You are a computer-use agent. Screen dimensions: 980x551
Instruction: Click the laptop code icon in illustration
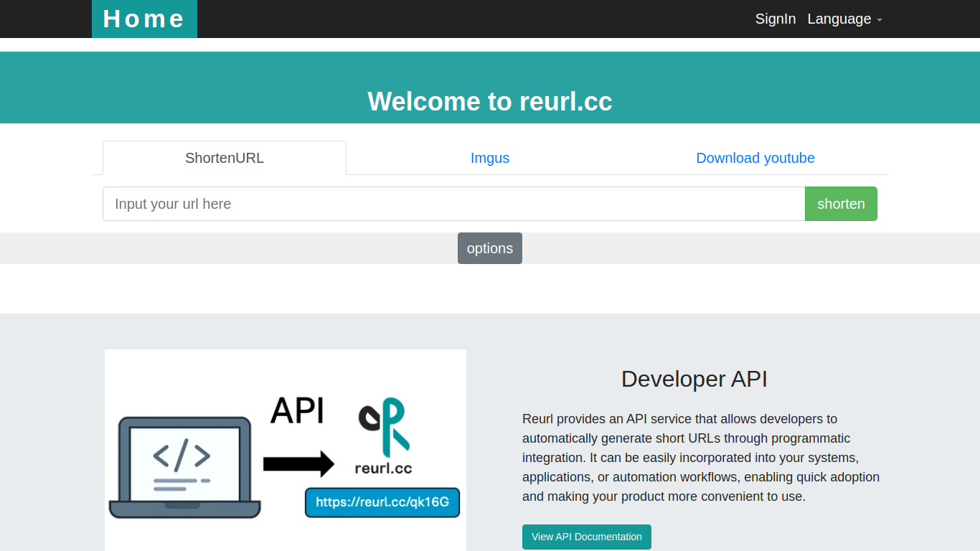pyautogui.click(x=184, y=467)
